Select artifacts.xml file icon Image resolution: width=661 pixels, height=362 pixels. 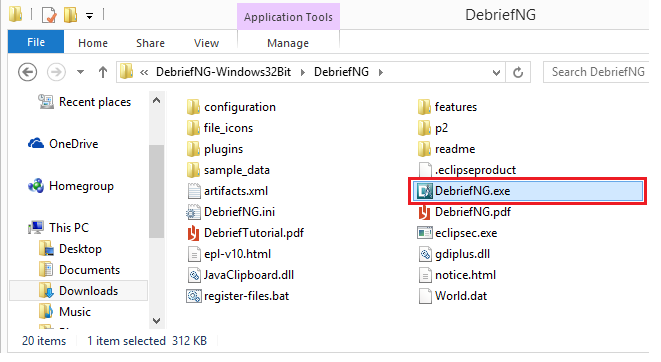[193, 191]
